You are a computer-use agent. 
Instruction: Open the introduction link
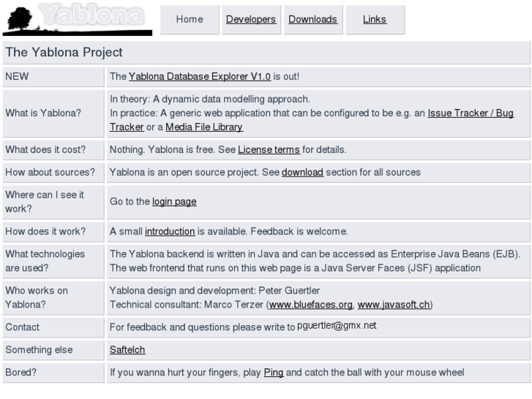[x=170, y=231]
